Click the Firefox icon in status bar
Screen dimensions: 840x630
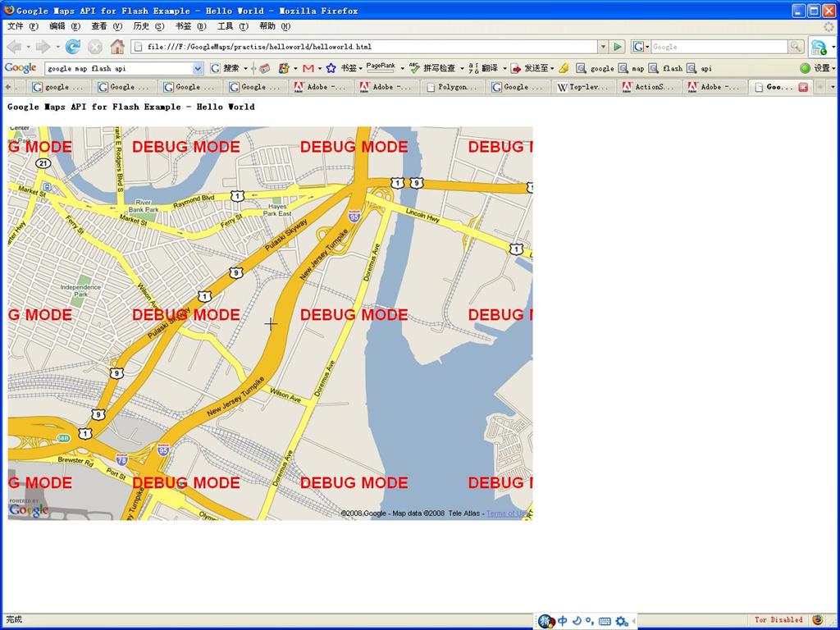(x=817, y=620)
